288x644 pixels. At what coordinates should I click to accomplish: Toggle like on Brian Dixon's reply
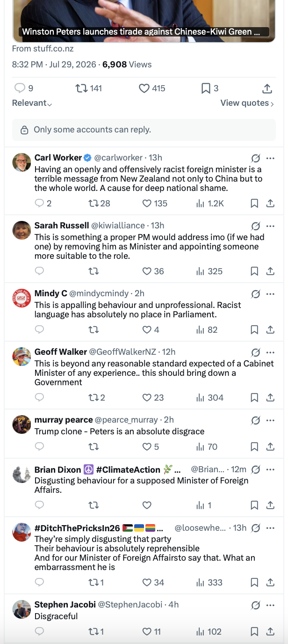tap(147, 505)
